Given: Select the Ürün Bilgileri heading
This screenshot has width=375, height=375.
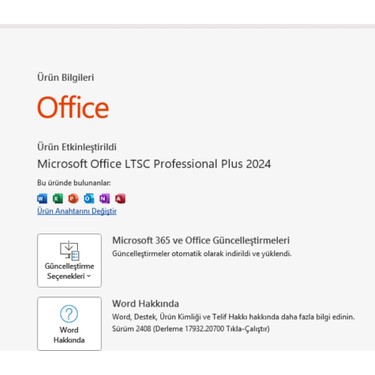Looking at the screenshot, I should (66, 77).
